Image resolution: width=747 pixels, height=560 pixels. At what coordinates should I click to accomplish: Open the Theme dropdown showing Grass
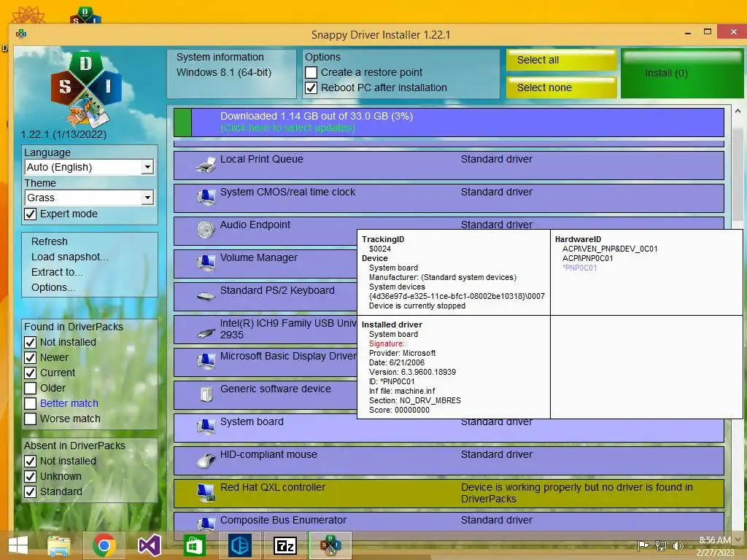coord(89,198)
